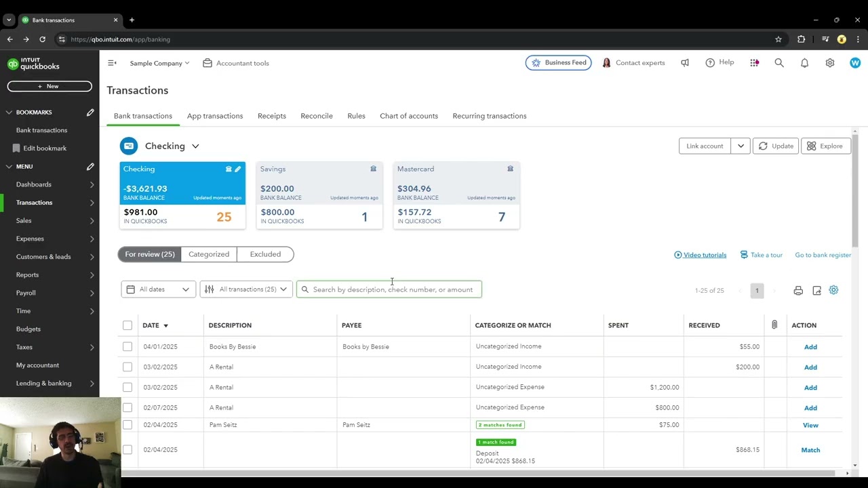Edit menu pencil icon
Viewport: 868px width, 488px height.
(x=90, y=167)
